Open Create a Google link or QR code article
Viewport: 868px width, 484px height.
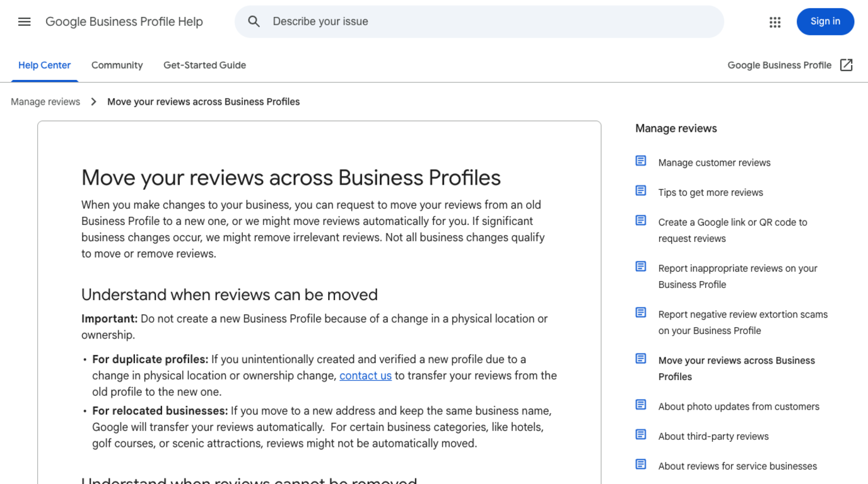(x=732, y=230)
